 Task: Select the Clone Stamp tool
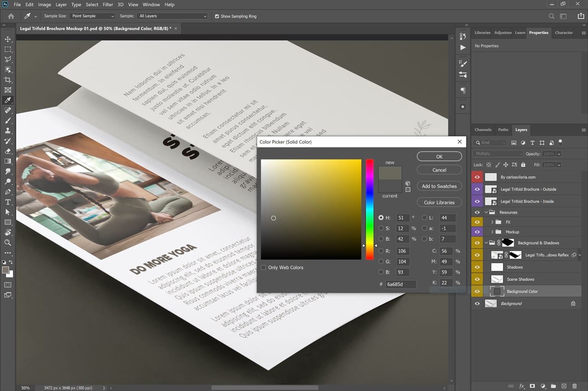pos(8,131)
